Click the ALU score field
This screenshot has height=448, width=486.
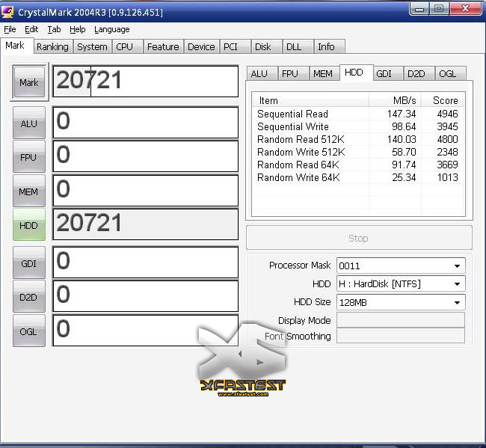[146, 123]
